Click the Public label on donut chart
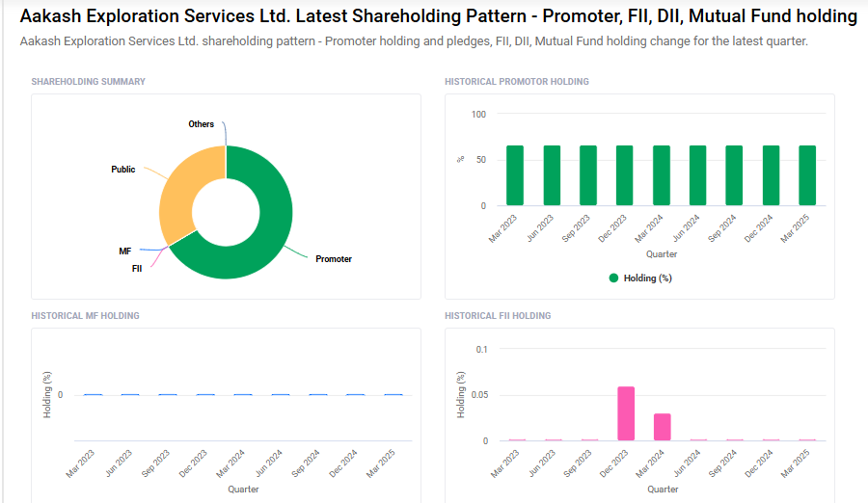This screenshot has width=868, height=503. pyautogui.click(x=122, y=170)
